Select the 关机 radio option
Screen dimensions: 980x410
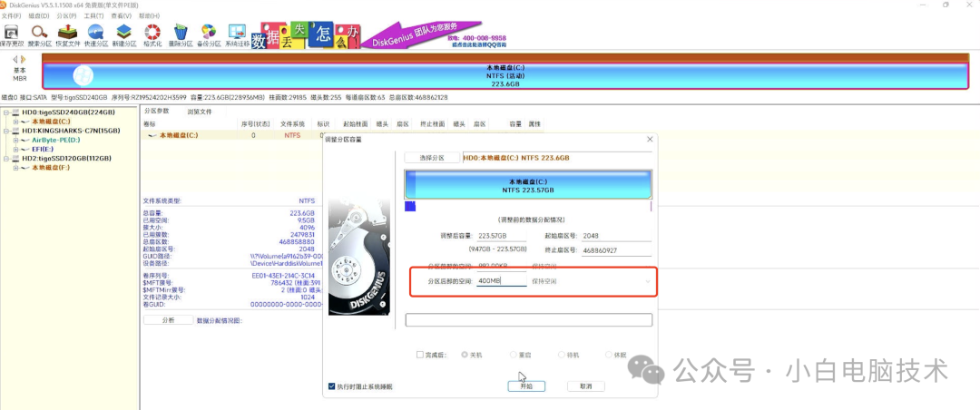465,355
